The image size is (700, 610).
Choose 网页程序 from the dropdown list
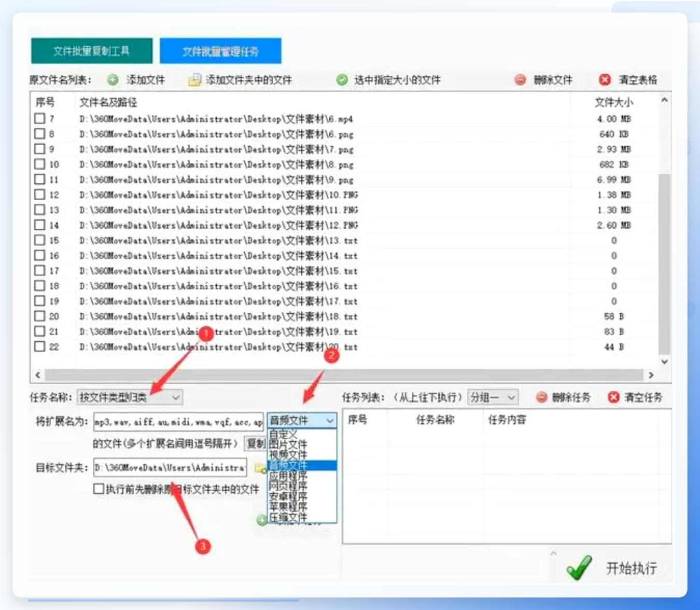pyautogui.click(x=302, y=486)
